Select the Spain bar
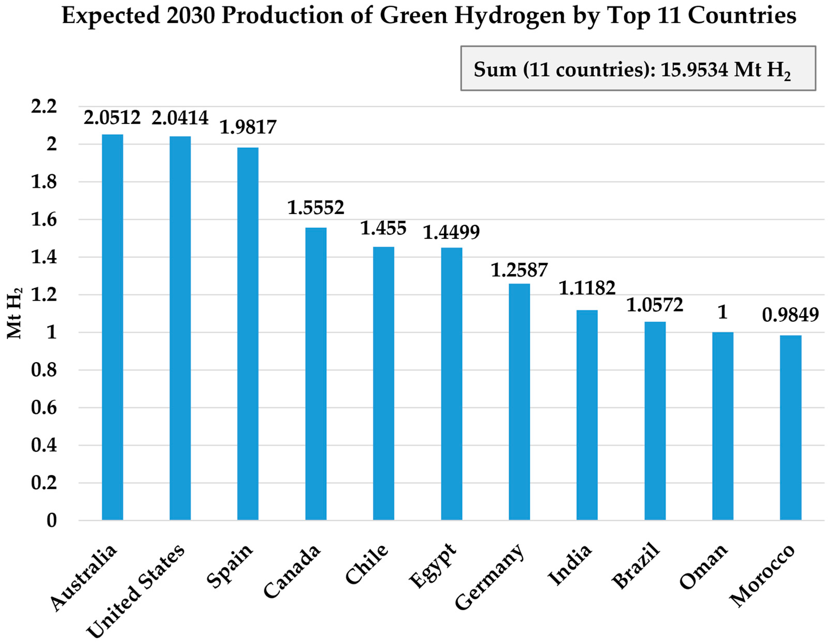The height and width of the screenshot is (644, 831). click(x=248, y=334)
